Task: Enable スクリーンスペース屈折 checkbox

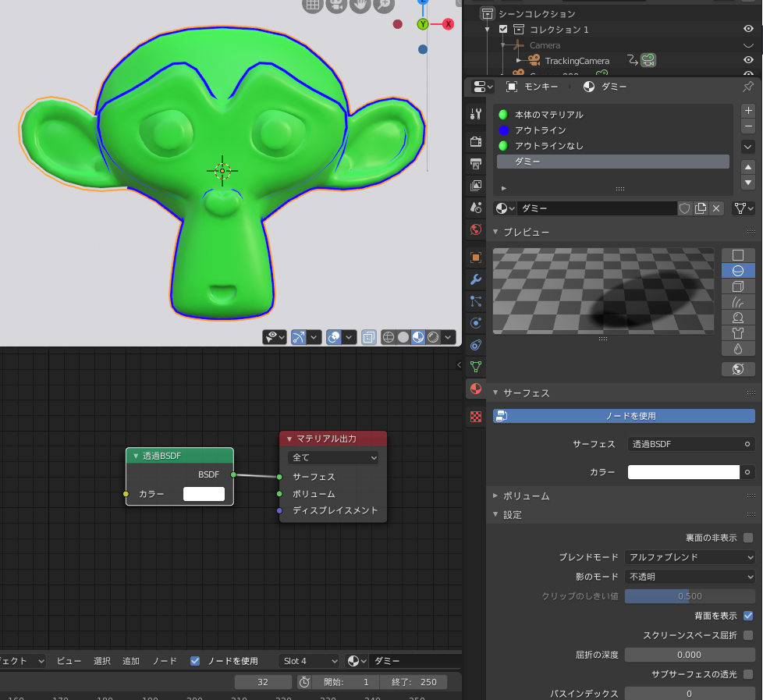Action: pos(748,634)
